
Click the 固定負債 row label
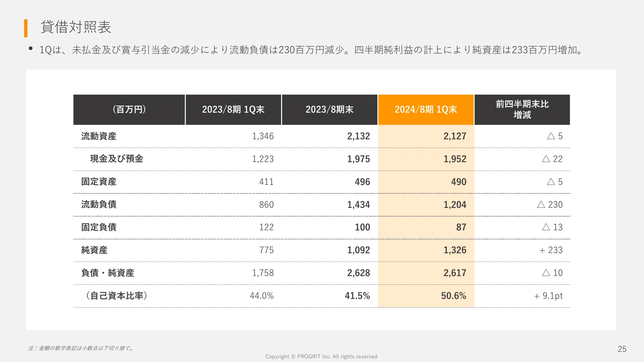click(x=99, y=227)
